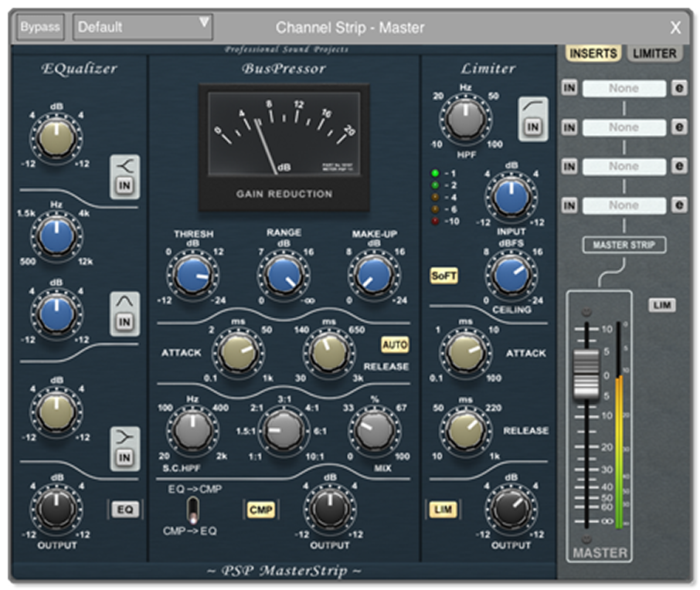
Task: Open the third insert slot's None dropdown
Action: [x=624, y=167]
